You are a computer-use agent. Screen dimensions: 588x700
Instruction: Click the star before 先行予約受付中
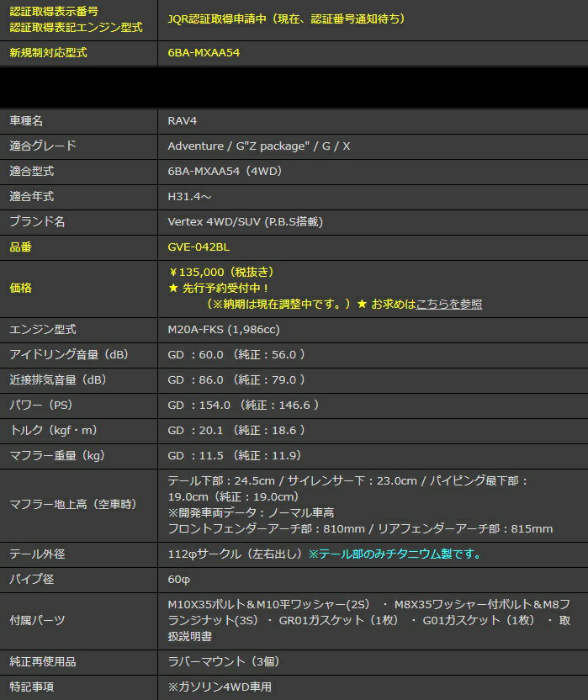(x=172, y=288)
